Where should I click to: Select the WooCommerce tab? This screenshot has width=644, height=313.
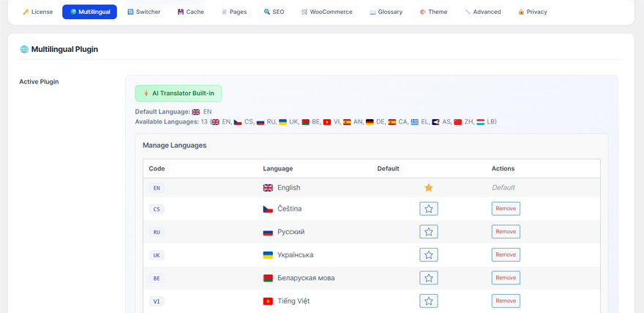[326, 12]
